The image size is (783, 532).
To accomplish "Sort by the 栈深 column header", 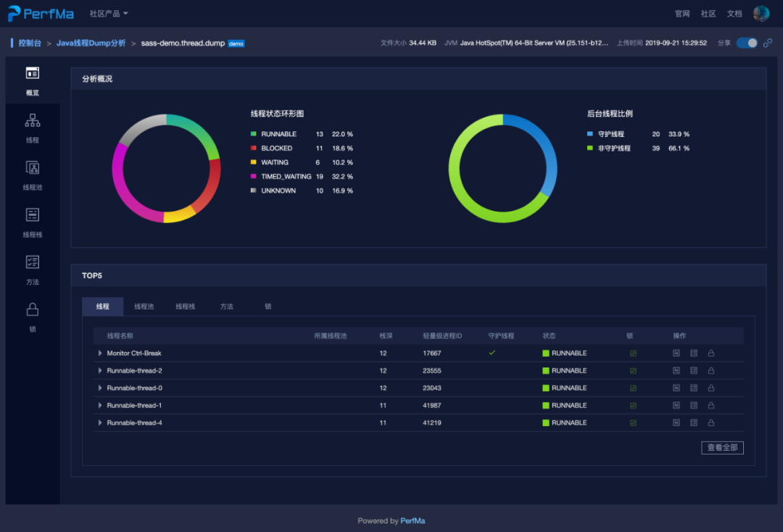I will [x=386, y=336].
